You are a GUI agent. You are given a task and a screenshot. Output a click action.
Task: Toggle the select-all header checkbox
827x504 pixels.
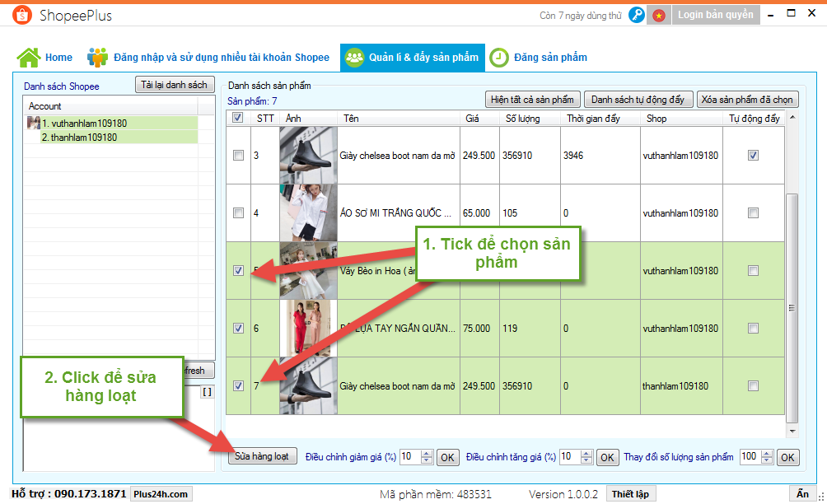click(238, 119)
